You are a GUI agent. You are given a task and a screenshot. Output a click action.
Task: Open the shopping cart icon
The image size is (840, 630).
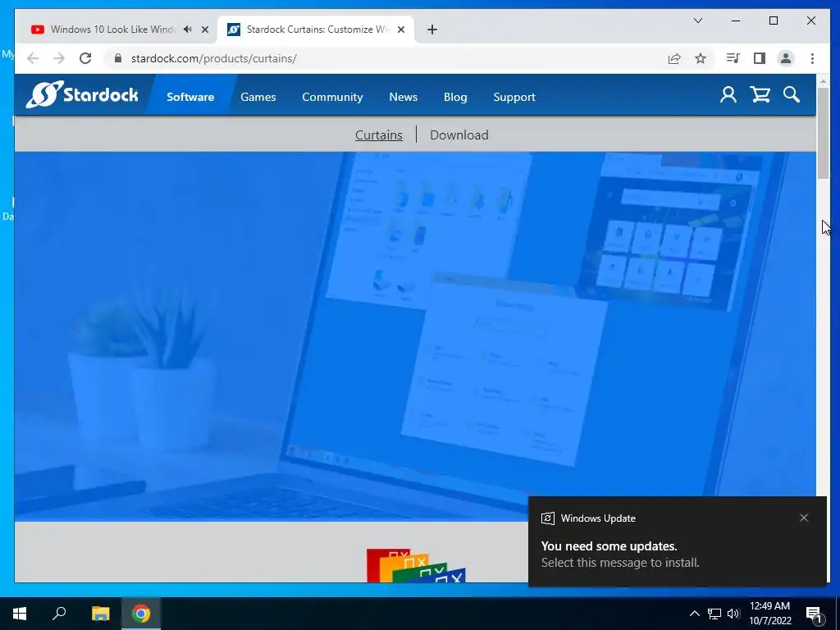pos(760,95)
